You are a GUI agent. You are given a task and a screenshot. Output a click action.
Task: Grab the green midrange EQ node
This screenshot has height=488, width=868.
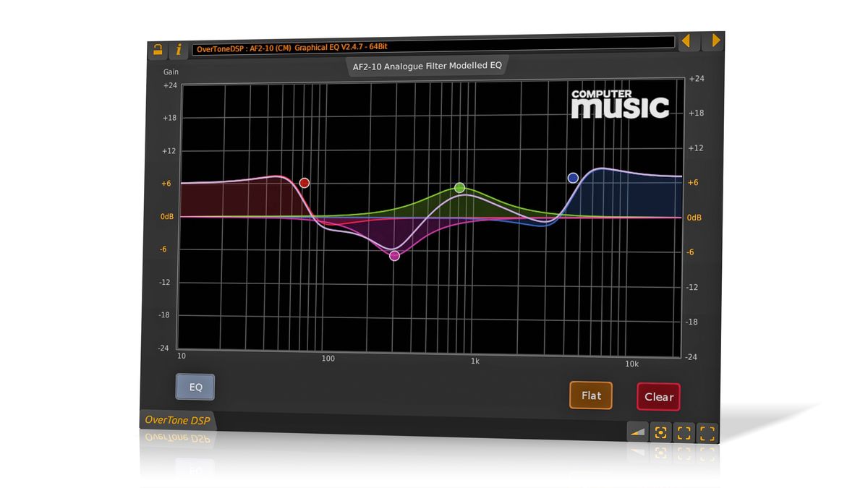coord(459,187)
